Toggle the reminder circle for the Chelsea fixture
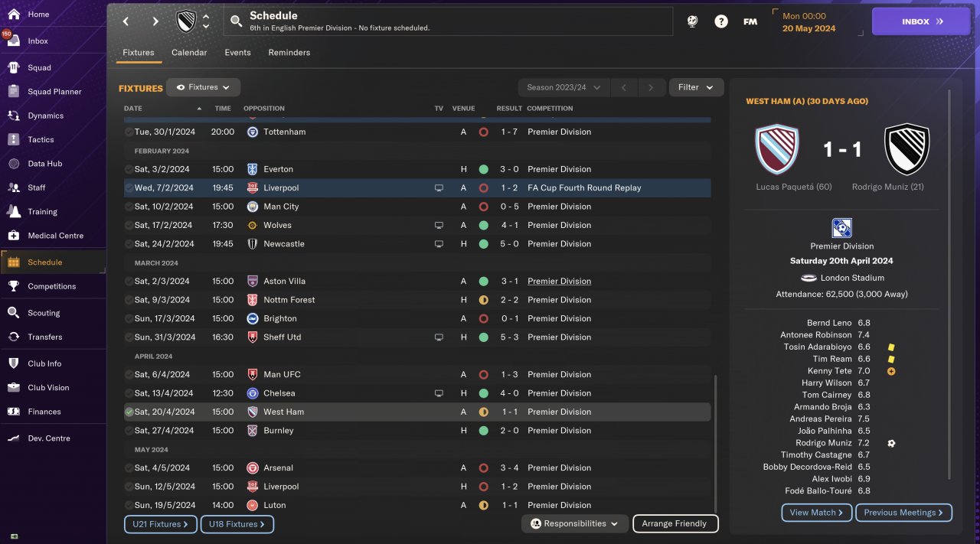Image resolution: width=980 pixels, height=544 pixels. tap(129, 393)
